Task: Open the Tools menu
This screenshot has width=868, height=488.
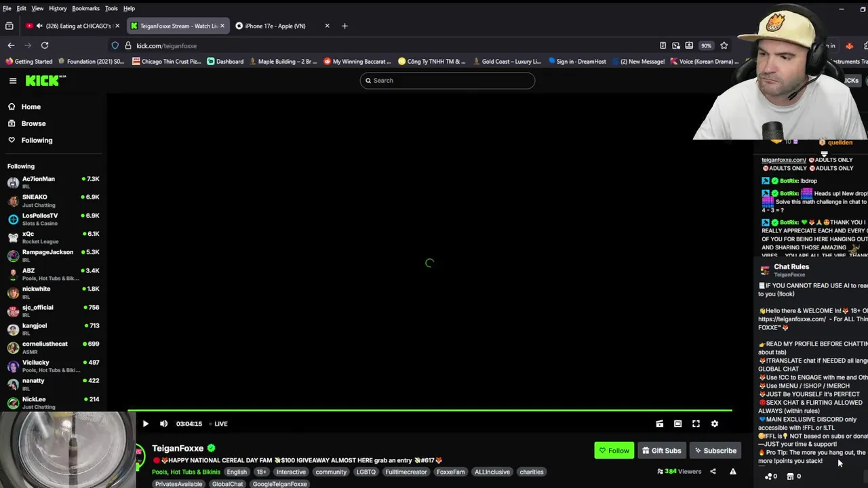Action: pyautogui.click(x=111, y=8)
